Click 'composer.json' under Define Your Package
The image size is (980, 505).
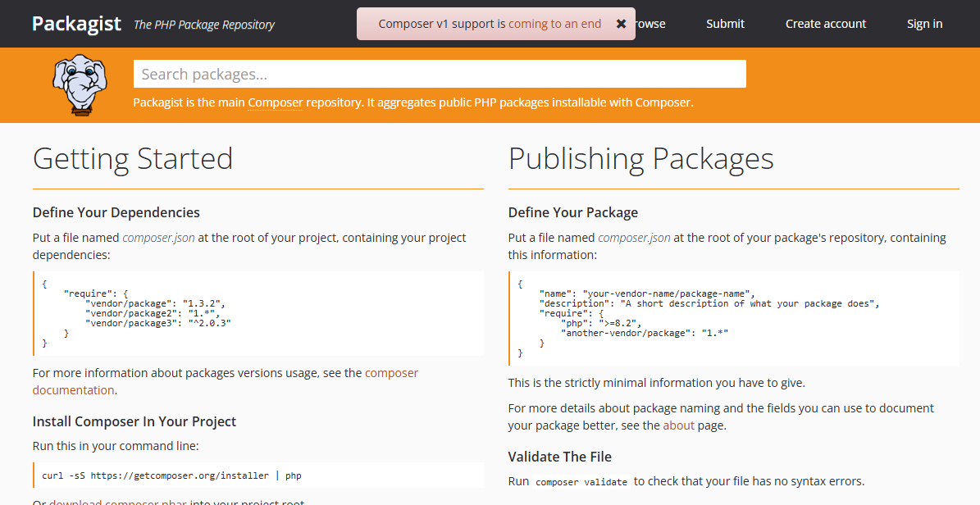coord(635,238)
